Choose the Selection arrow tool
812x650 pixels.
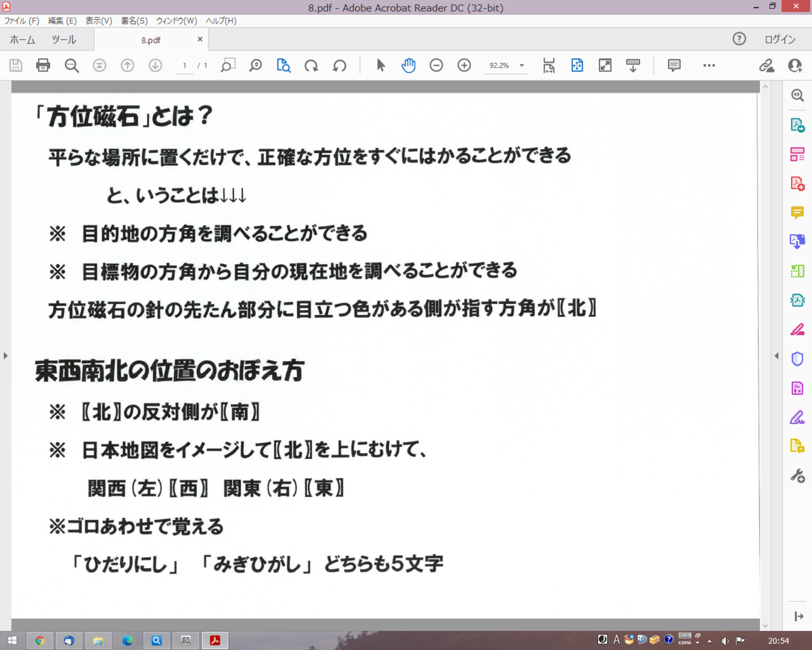point(380,66)
